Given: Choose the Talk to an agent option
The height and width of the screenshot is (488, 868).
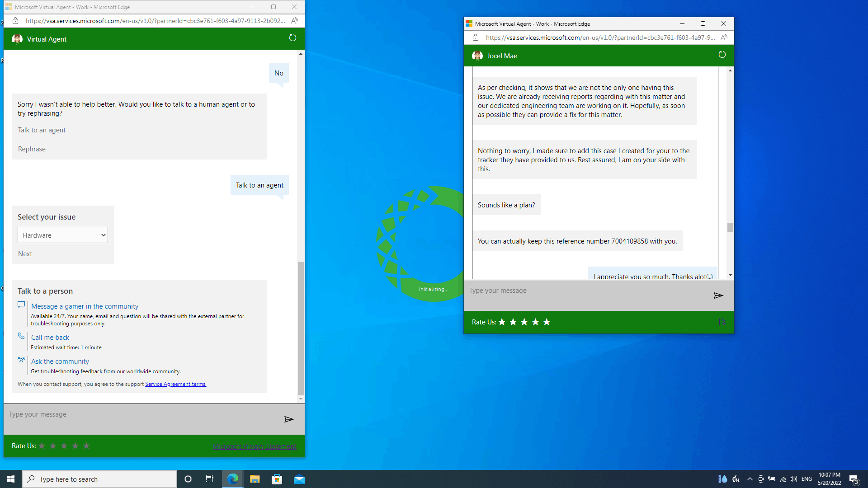Looking at the screenshot, I should click(x=42, y=130).
